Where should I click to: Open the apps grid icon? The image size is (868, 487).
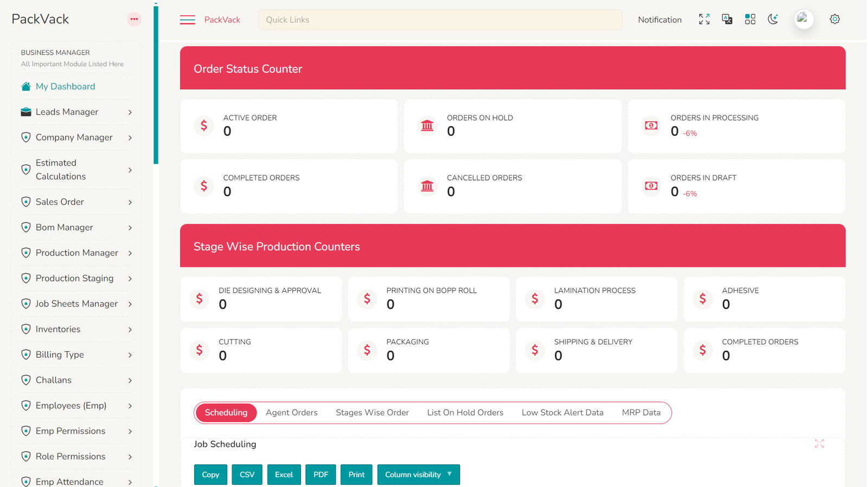(750, 20)
